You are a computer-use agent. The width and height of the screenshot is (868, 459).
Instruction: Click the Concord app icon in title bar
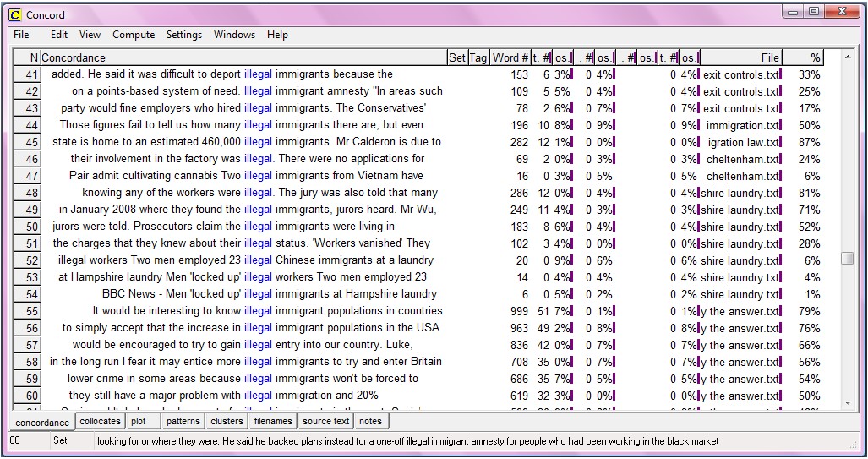[14, 14]
